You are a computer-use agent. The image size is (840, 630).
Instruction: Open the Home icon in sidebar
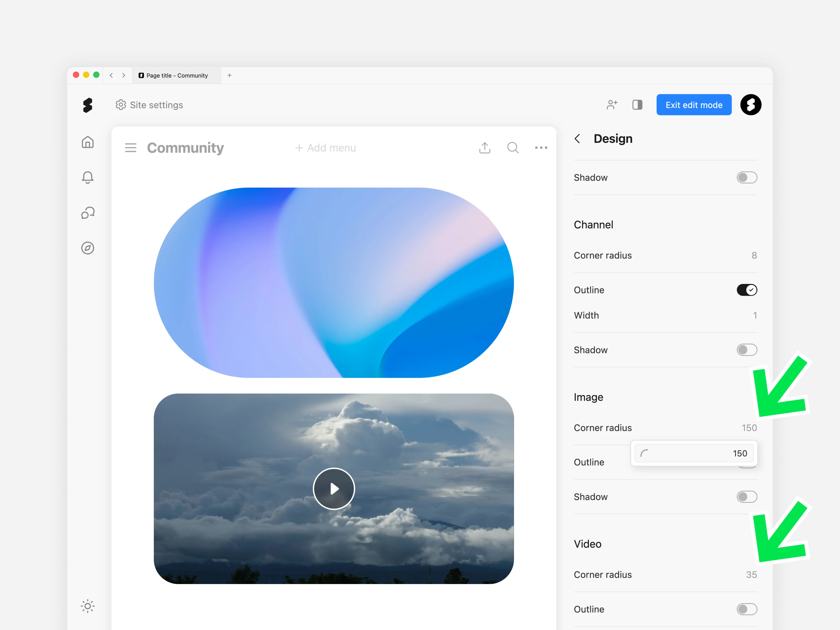(x=88, y=142)
